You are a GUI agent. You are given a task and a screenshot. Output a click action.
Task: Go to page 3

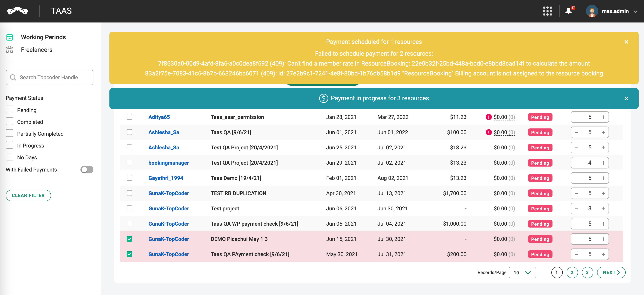[x=587, y=273]
